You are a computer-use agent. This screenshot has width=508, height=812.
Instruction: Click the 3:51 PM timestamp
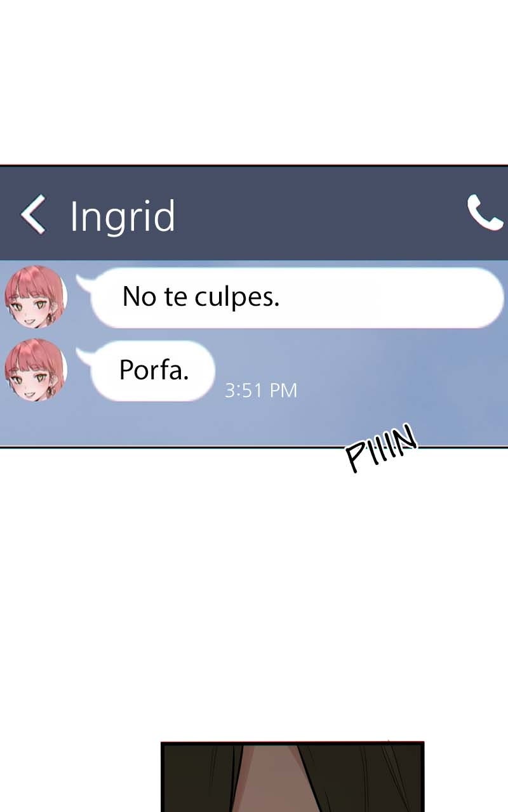(261, 390)
